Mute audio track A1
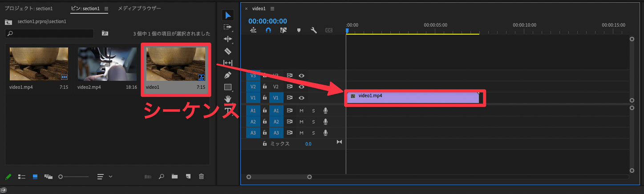 pos(301,110)
